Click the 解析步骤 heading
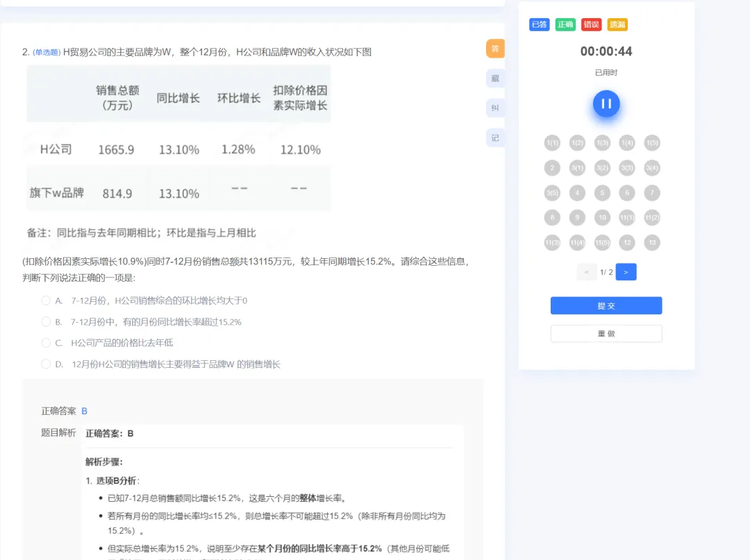Viewport: 750px width, 560px height. 104,461
